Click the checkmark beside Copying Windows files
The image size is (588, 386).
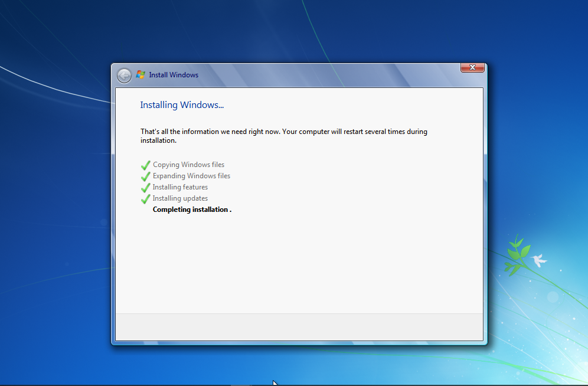click(145, 165)
